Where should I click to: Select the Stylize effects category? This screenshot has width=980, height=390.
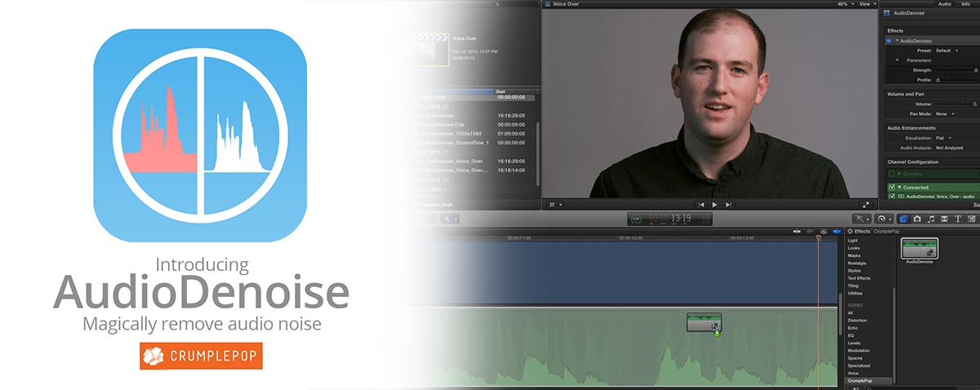[x=854, y=271]
